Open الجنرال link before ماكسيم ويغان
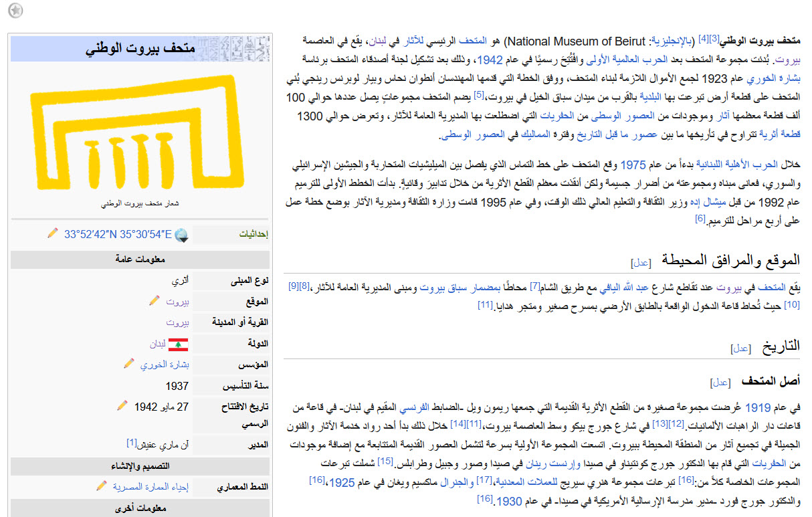 click(457, 482)
